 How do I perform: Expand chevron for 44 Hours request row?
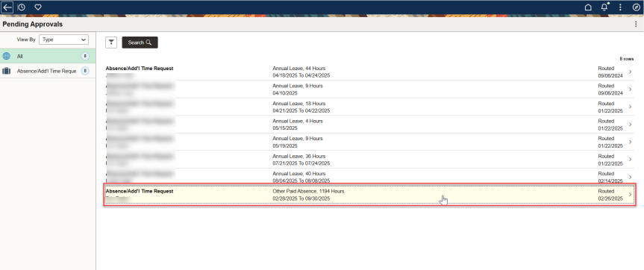(631, 72)
